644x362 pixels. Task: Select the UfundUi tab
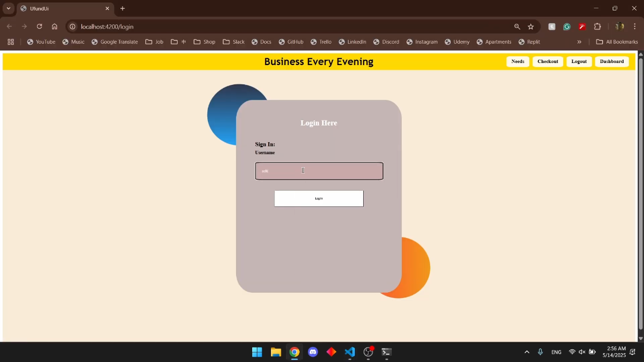coord(65,8)
